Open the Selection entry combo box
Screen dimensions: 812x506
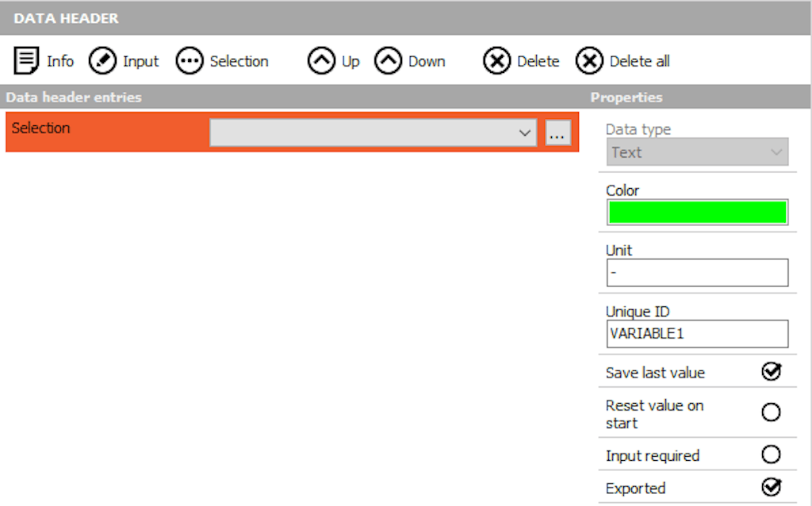tap(373, 132)
